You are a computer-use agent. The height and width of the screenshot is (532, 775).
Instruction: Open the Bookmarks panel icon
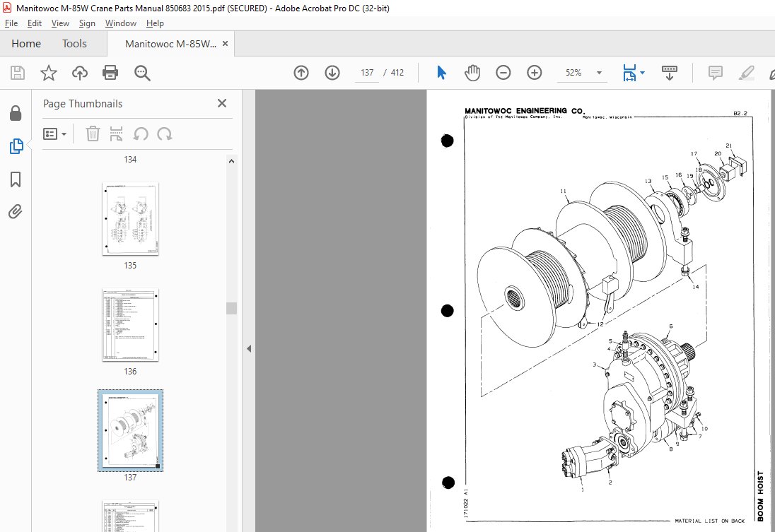(16, 179)
